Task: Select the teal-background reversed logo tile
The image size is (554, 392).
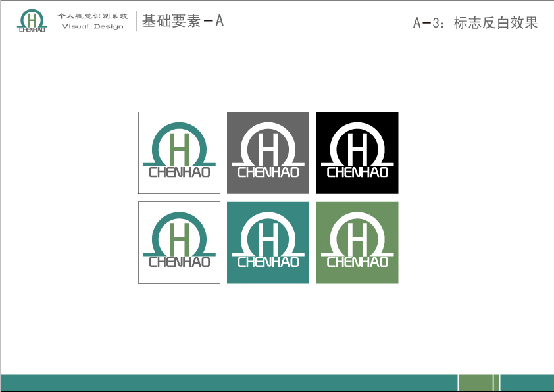Action: 268,243
